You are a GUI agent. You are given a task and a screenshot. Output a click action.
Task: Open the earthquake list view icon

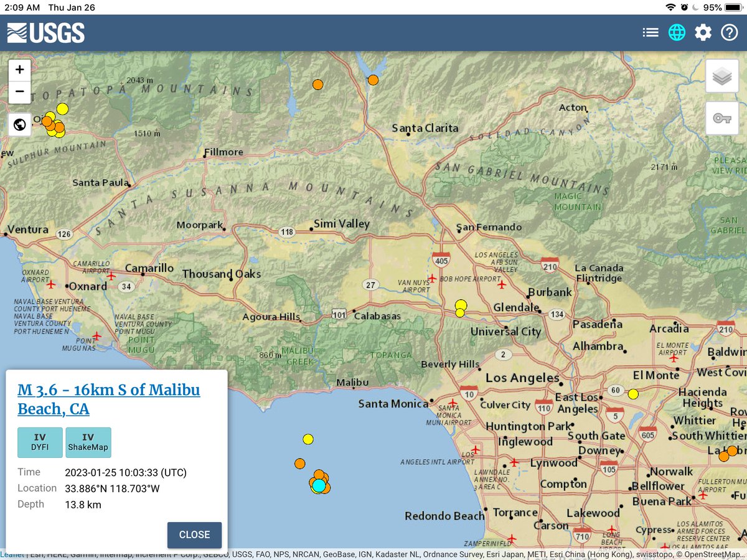(651, 32)
